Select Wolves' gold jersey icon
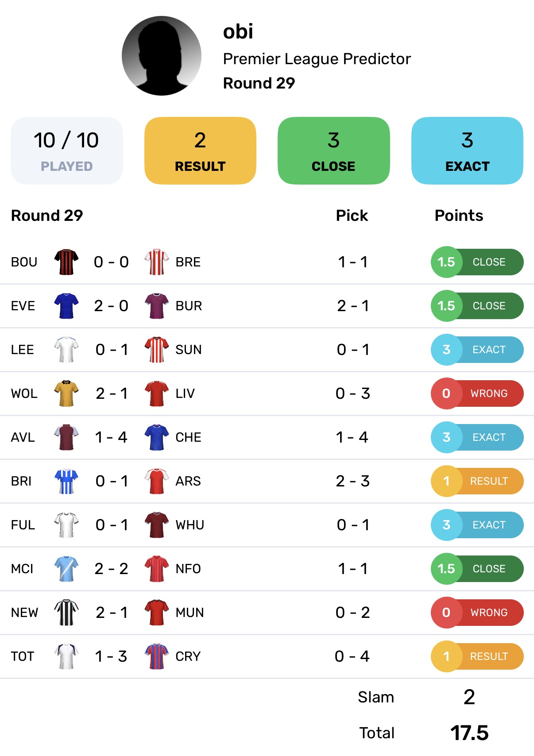This screenshot has height=756, width=534. (66, 393)
